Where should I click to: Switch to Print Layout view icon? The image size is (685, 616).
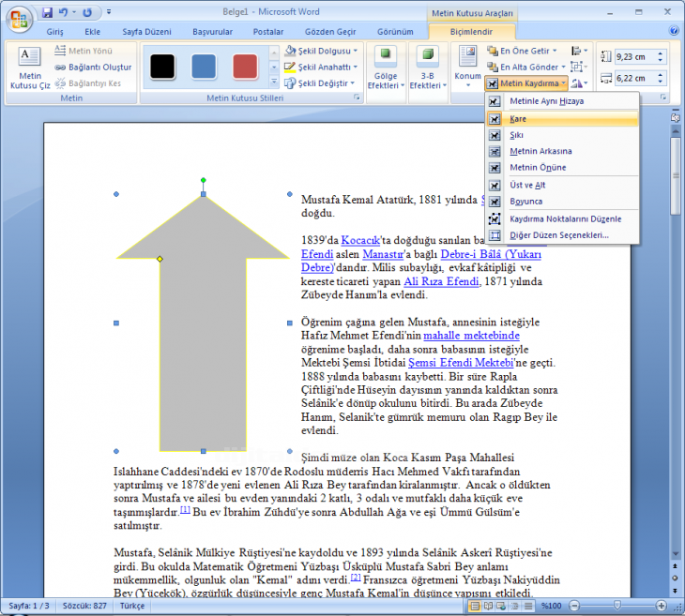coord(475,606)
